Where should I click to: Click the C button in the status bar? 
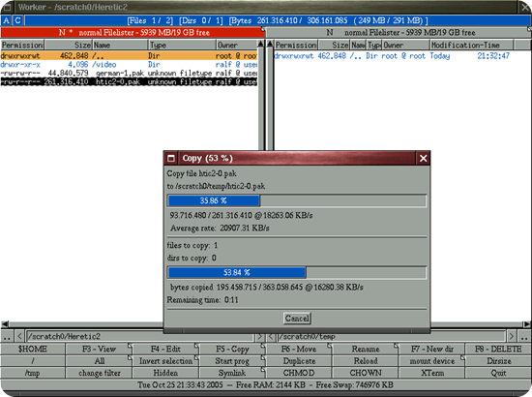[17, 20]
